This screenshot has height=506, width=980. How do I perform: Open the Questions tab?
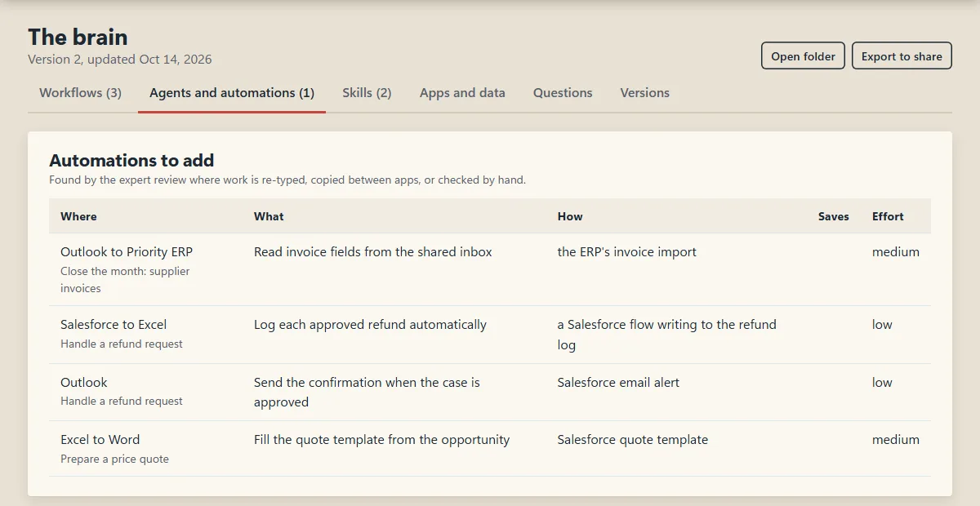(563, 93)
